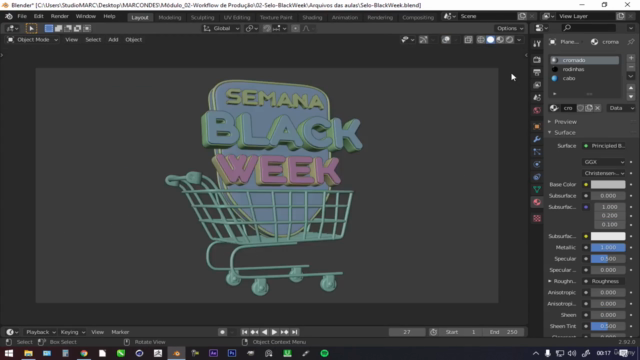The height and width of the screenshot is (360, 640).
Task: Toggle proportional editing
Action: (295, 28)
